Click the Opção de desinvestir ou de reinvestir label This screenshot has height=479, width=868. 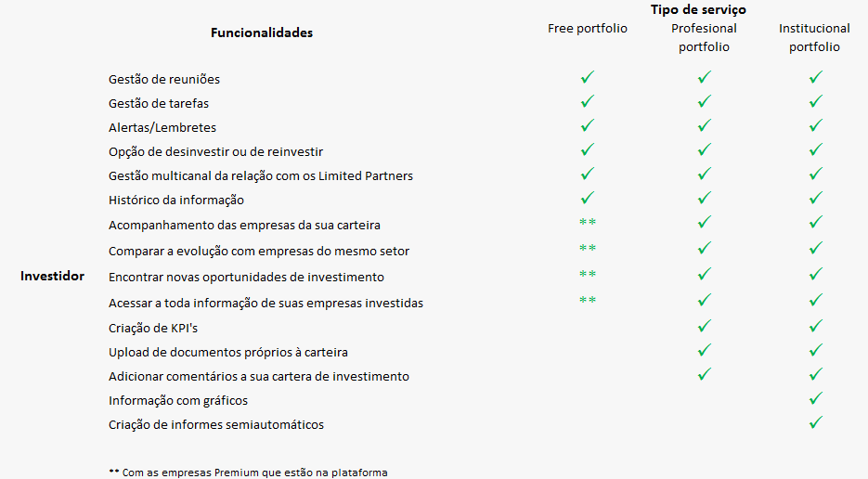click(x=215, y=151)
